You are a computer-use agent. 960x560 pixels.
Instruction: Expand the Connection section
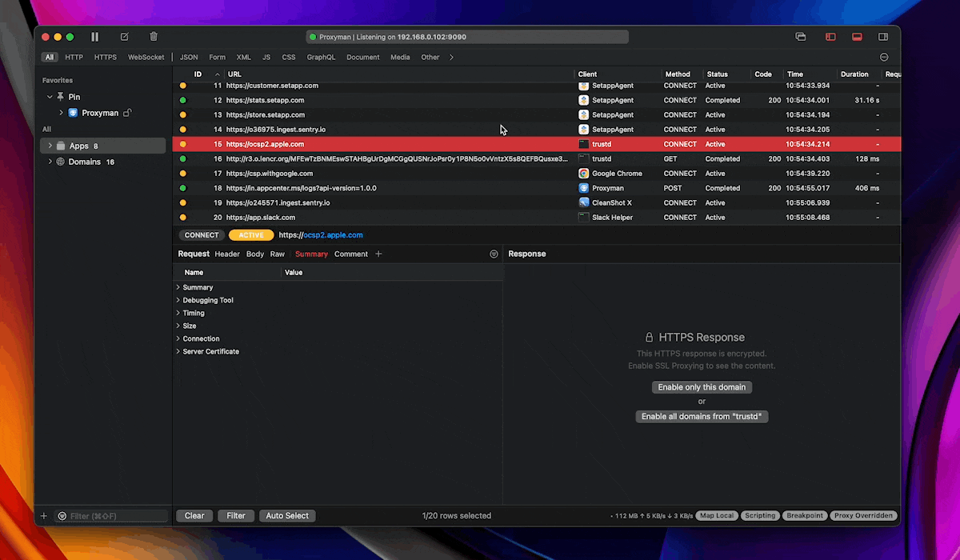(x=178, y=338)
